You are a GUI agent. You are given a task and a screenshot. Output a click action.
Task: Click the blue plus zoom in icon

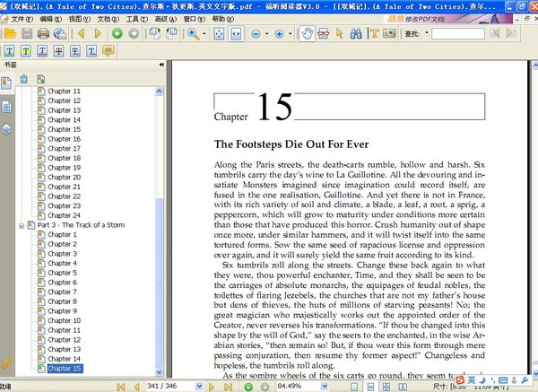280,34
